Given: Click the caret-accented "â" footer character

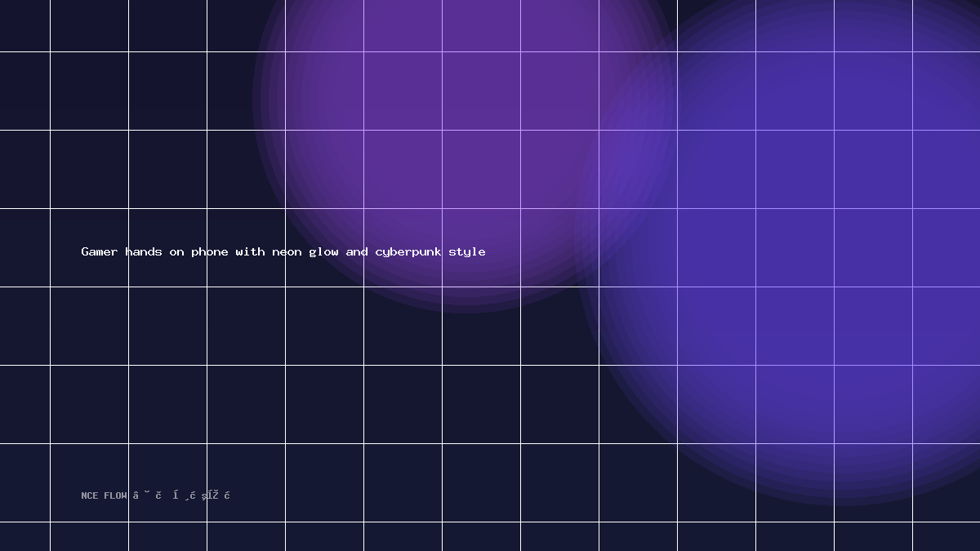Looking at the screenshot, I should (x=136, y=495).
